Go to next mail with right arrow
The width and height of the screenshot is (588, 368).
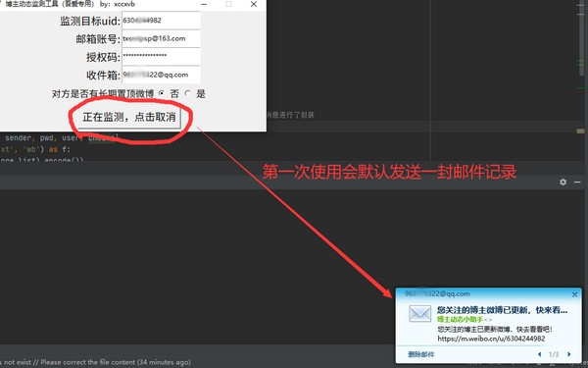(x=568, y=354)
